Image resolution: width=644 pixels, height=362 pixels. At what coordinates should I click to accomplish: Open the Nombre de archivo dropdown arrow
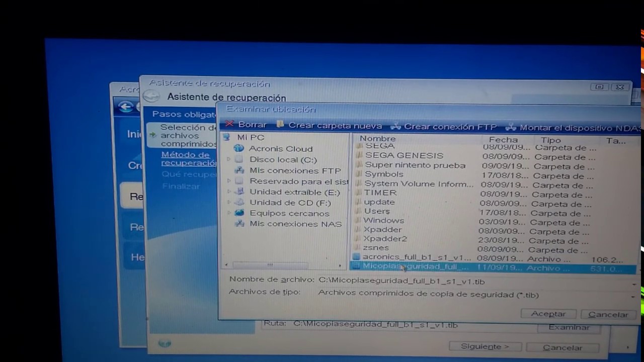pos(633,284)
